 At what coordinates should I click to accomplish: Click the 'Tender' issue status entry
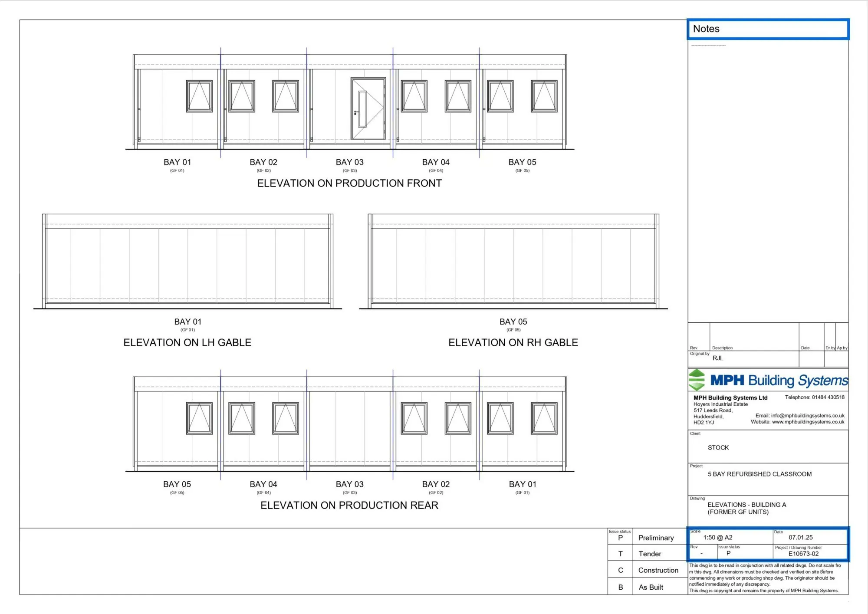[650, 554]
